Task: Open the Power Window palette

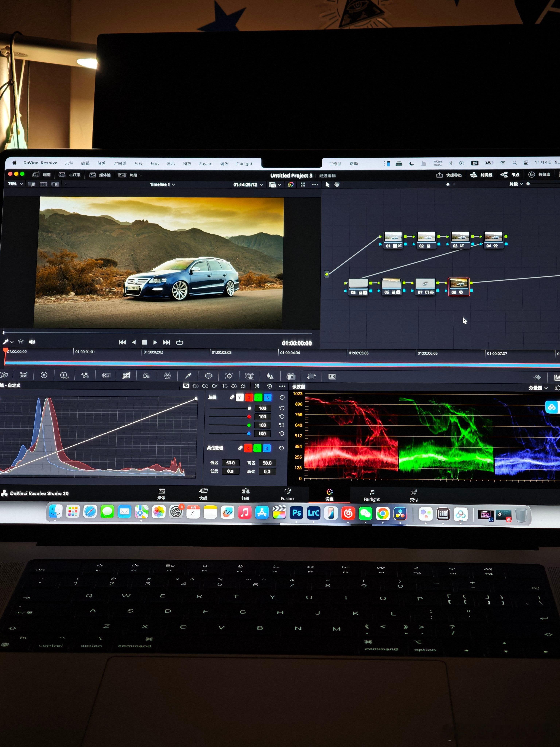Action: pos(209,376)
